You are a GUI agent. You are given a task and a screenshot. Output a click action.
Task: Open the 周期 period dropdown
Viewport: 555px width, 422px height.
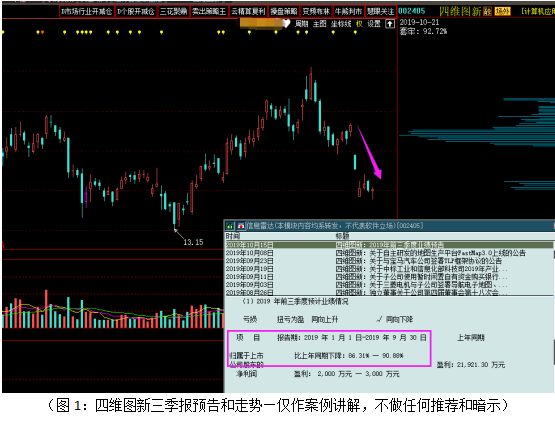302,24
